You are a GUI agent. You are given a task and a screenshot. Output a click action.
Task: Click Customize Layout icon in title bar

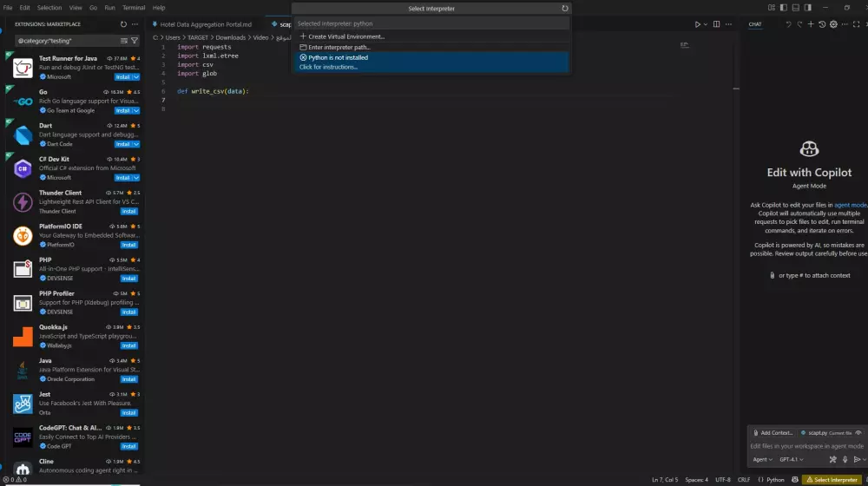click(x=772, y=8)
